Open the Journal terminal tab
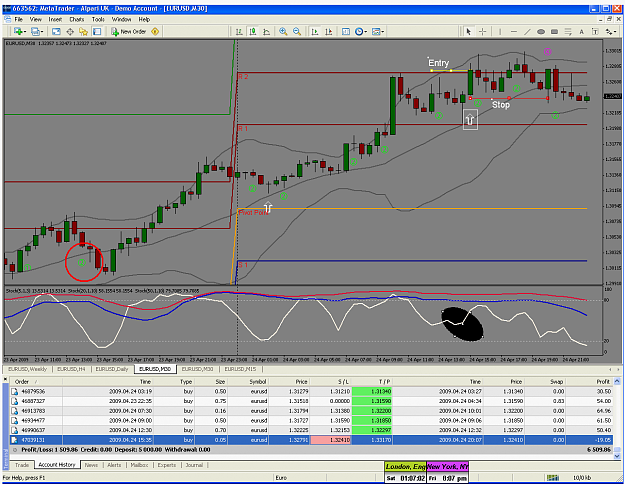The image size is (625, 484). (194, 465)
